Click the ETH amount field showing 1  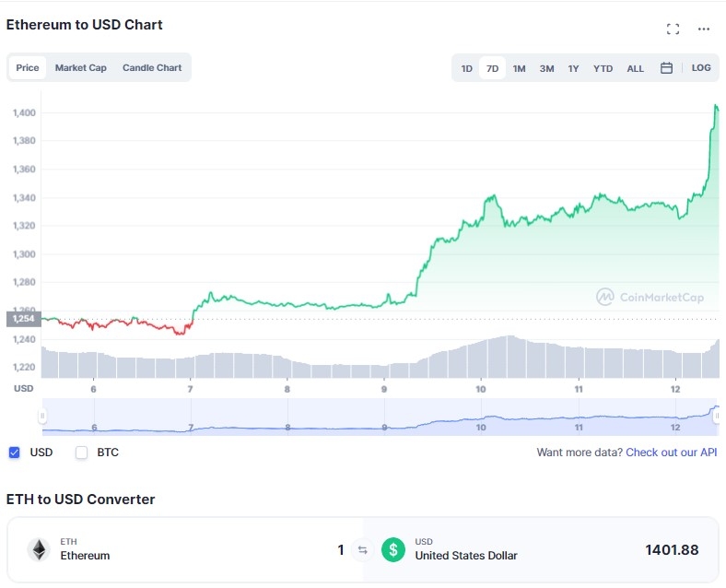coord(340,550)
